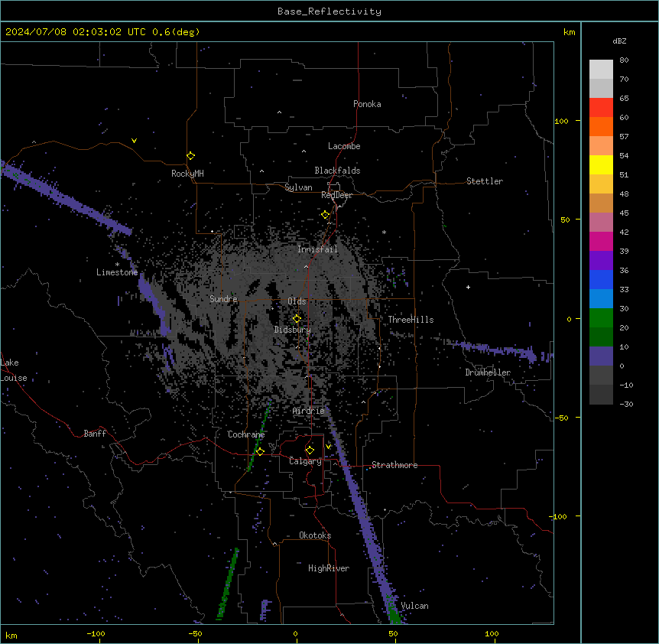Click the white 80 dBZ legend swatch

(601, 70)
